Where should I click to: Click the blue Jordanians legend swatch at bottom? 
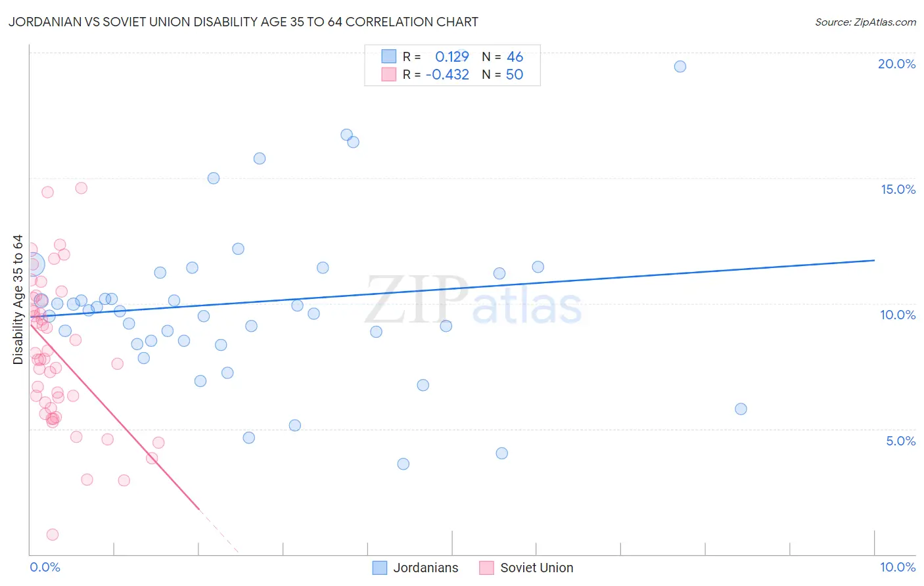pyautogui.click(x=379, y=568)
